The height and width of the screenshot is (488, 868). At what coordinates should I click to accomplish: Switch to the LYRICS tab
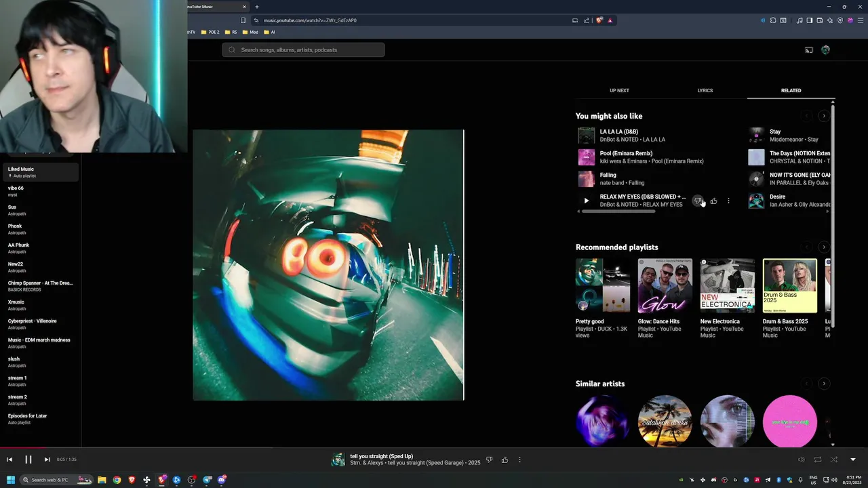pyautogui.click(x=705, y=90)
